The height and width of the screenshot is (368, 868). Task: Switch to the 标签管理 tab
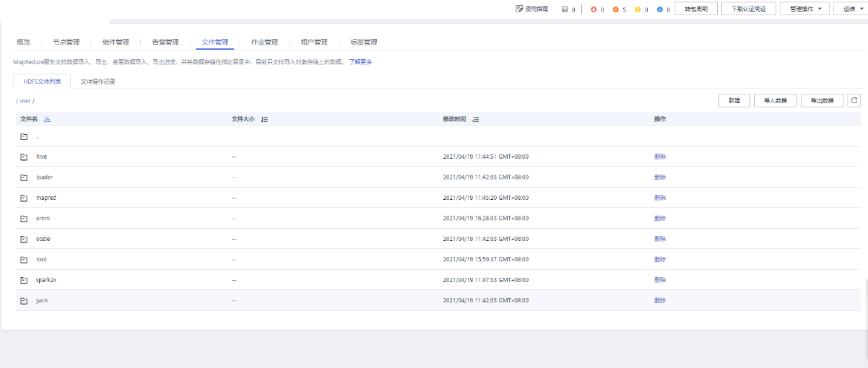tap(363, 42)
